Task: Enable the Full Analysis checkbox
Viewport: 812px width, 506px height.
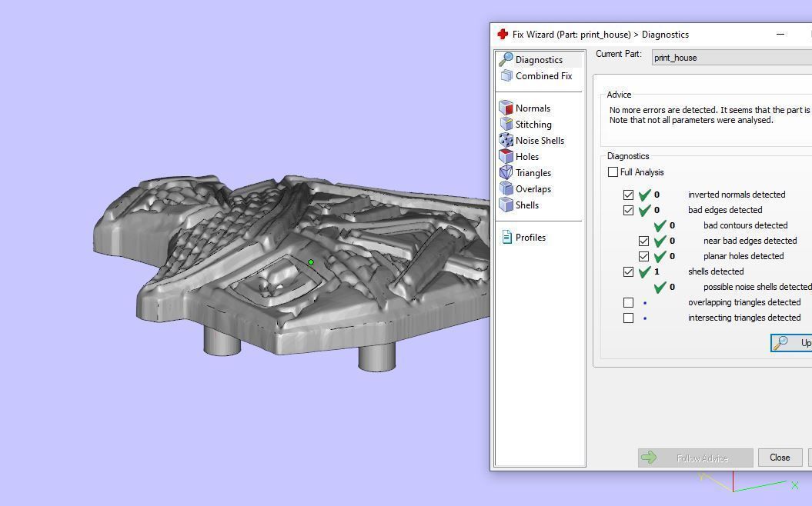Action: 613,171
